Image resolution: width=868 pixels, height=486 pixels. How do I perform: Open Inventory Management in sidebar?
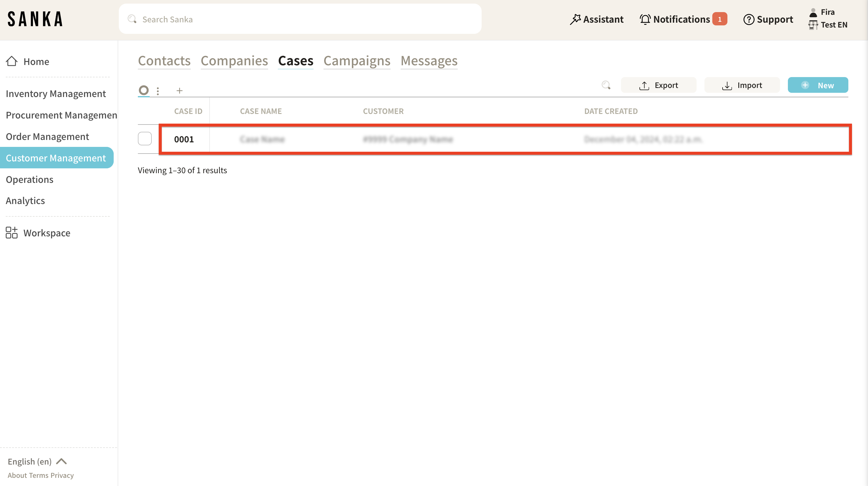point(56,94)
